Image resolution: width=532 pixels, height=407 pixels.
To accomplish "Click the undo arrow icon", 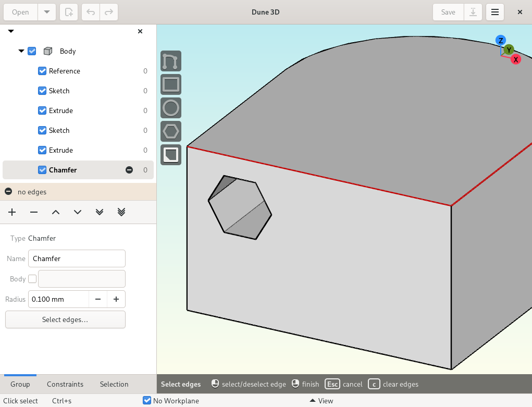I will pos(91,12).
